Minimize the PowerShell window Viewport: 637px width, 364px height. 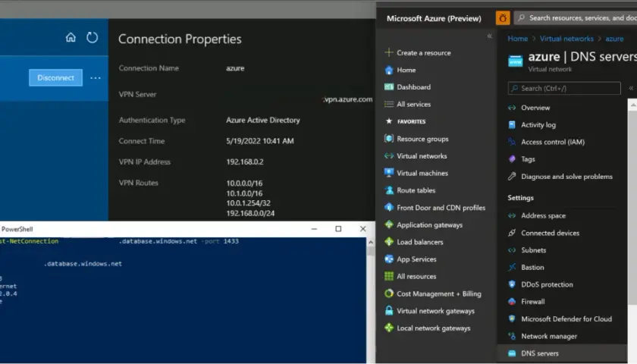pos(314,229)
